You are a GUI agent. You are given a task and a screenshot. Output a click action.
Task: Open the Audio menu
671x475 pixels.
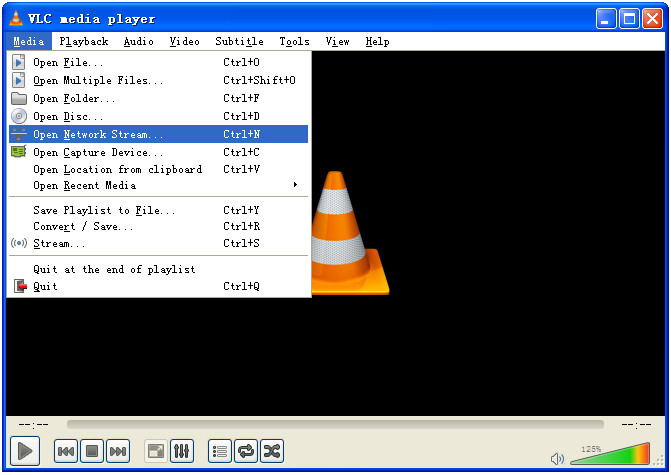point(139,42)
